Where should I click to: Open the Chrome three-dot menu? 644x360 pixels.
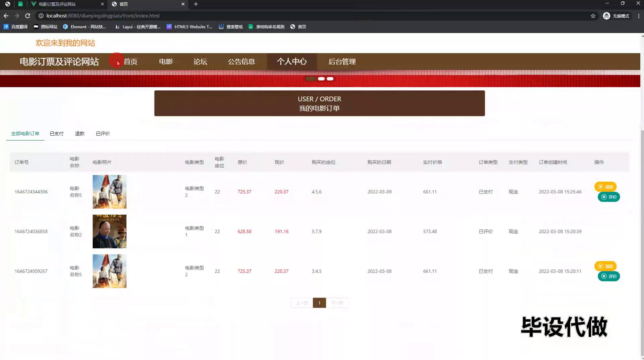point(639,16)
